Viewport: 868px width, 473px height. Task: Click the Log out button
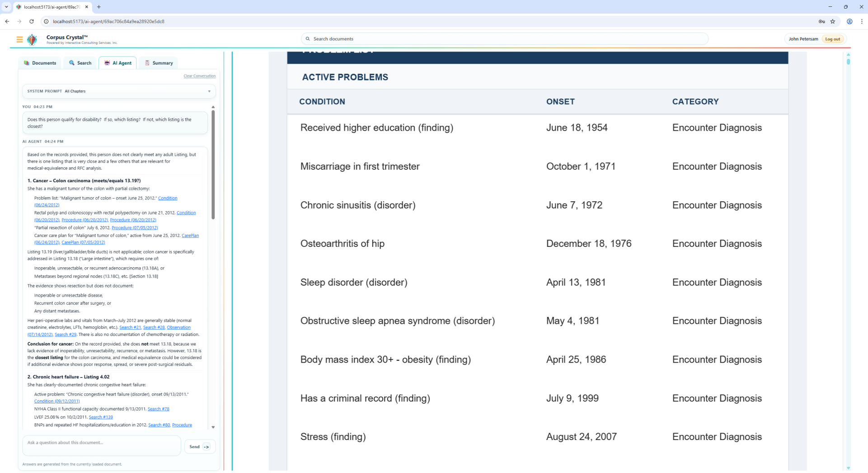832,39
